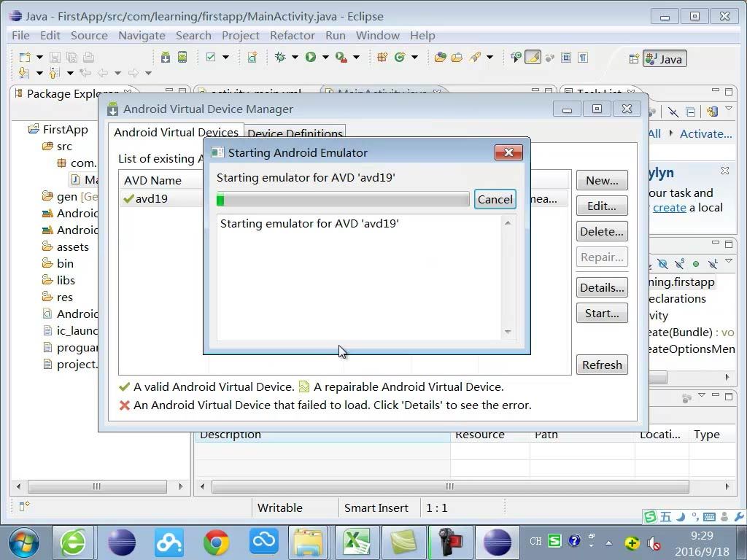Click the Open Type toolbar icon
The height and width of the screenshot is (560, 747).
(440, 58)
